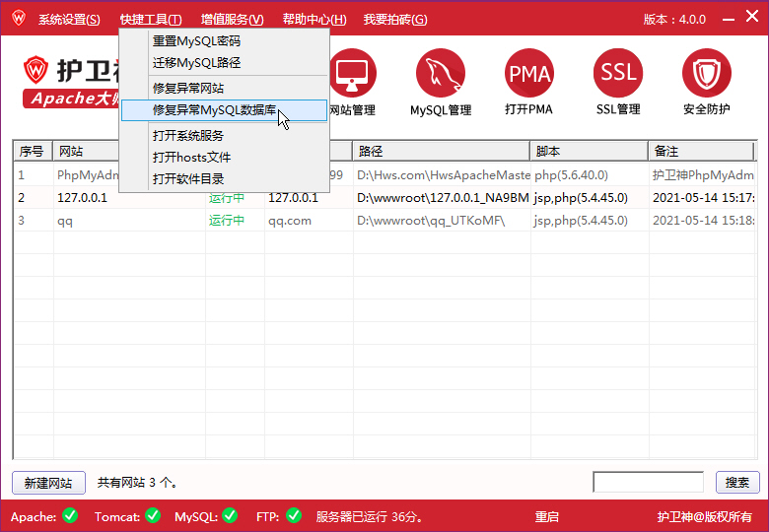
Task: Expand the 帮助中心(H) menu
Action: 314,20
